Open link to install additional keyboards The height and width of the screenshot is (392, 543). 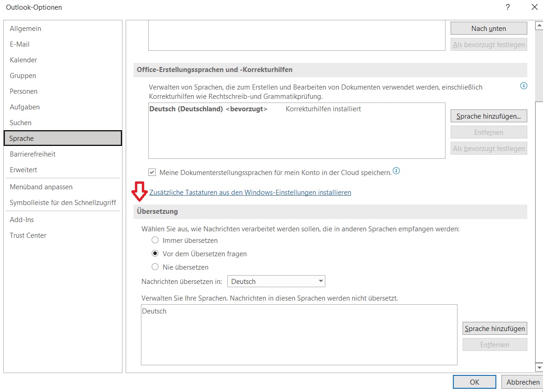[250, 193]
